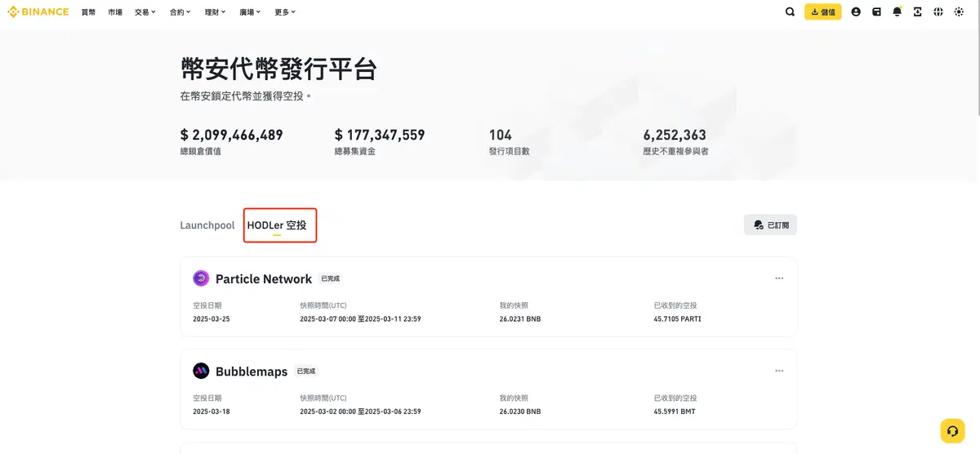Toggle the theme with sun icon
This screenshot has width=980, height=454.
pos(959,12)
